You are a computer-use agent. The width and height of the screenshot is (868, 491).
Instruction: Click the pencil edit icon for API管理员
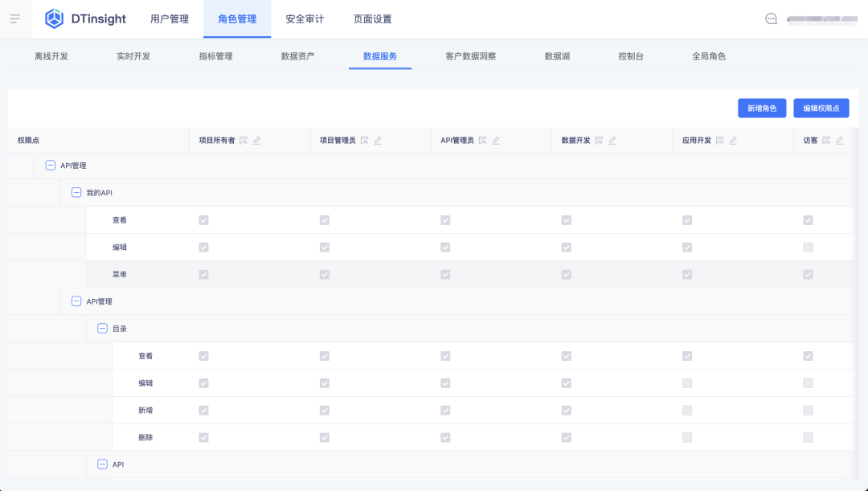pos(496,140)
